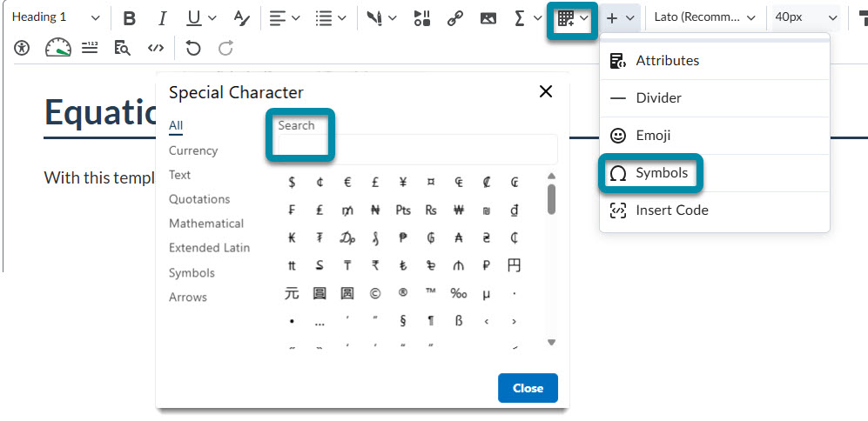The image size is (868, 421).
Task: Click the insert table icon
Action: [565, 18]
